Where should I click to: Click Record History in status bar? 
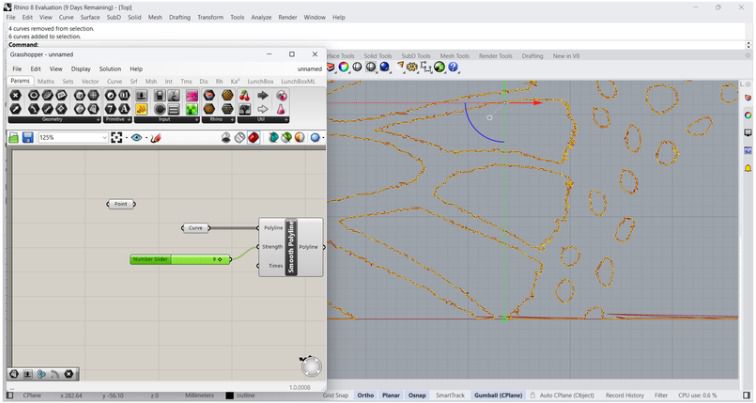coord(625,395)
